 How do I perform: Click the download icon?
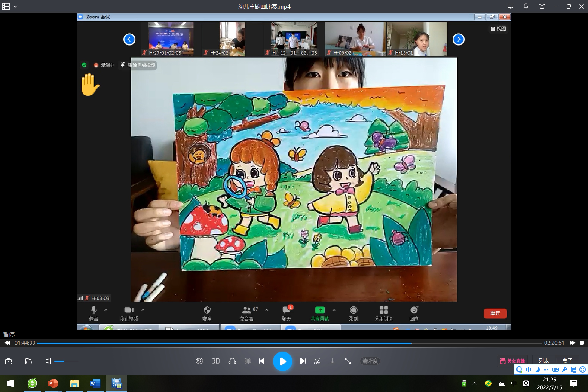tap(332, 361)
